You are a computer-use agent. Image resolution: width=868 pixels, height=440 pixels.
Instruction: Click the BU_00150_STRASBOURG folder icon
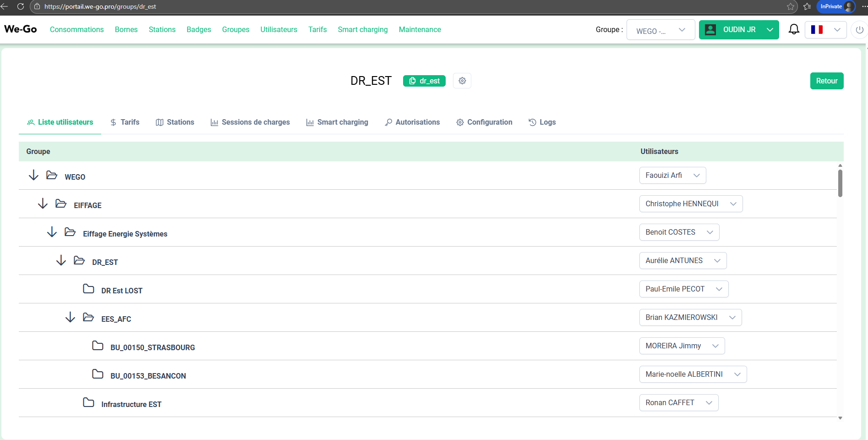pos(98,346)
